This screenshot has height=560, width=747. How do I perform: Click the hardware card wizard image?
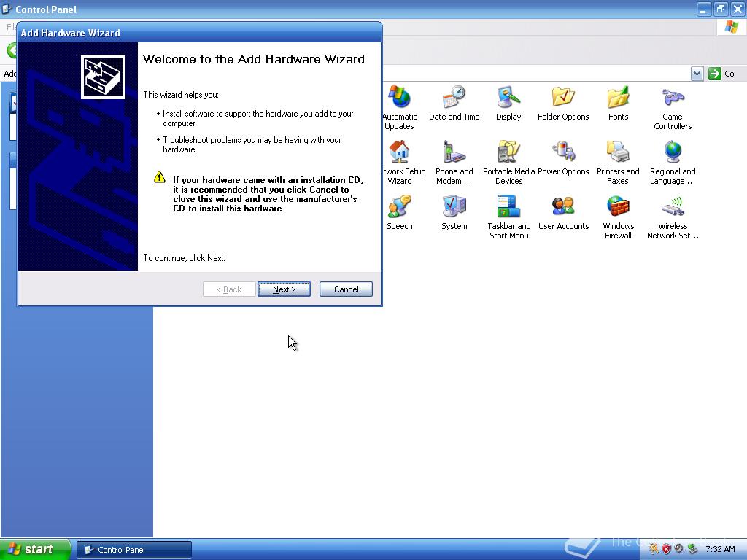point(103,77)
